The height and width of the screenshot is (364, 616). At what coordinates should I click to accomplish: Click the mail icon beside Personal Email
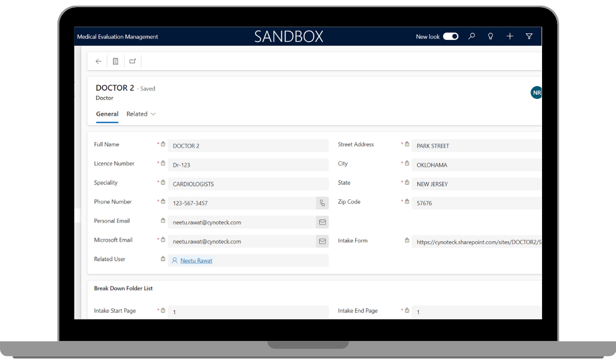[322, 223]
